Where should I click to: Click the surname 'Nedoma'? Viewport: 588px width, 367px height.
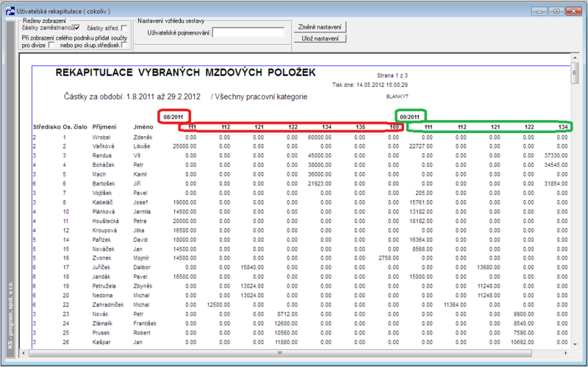click(102, 296)
